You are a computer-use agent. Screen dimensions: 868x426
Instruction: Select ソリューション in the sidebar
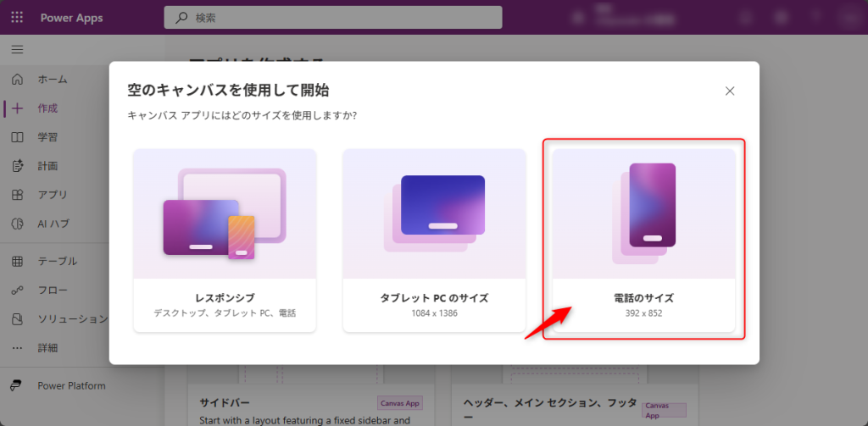(72, 318)
